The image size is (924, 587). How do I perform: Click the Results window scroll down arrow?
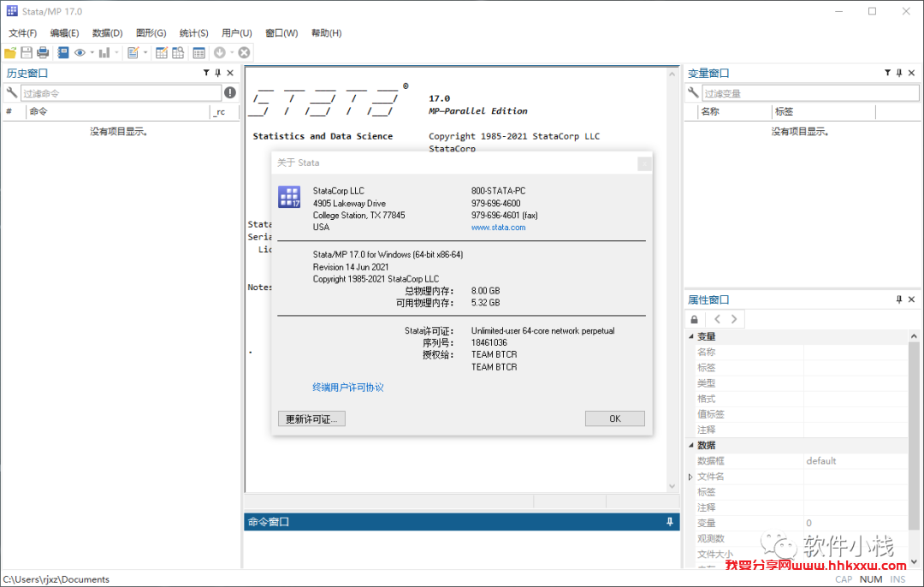tap(672, 486)
